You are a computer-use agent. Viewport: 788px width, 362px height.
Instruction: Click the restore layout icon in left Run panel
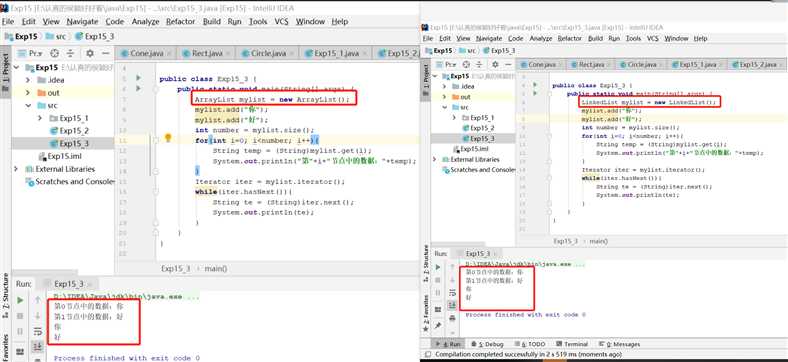20,351
